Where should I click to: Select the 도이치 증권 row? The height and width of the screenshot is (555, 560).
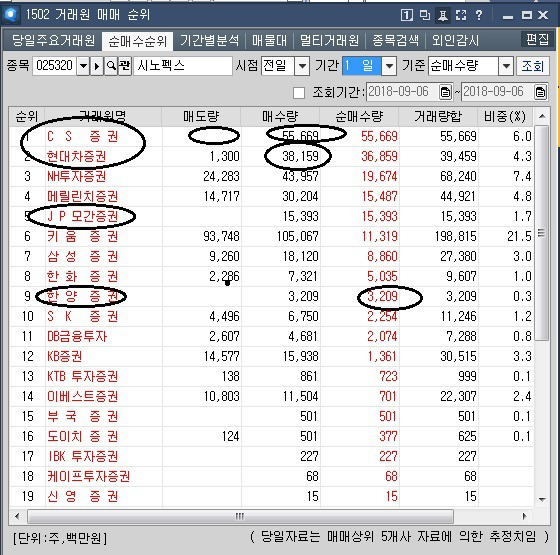pyautogui.click(x=271, y=436)
